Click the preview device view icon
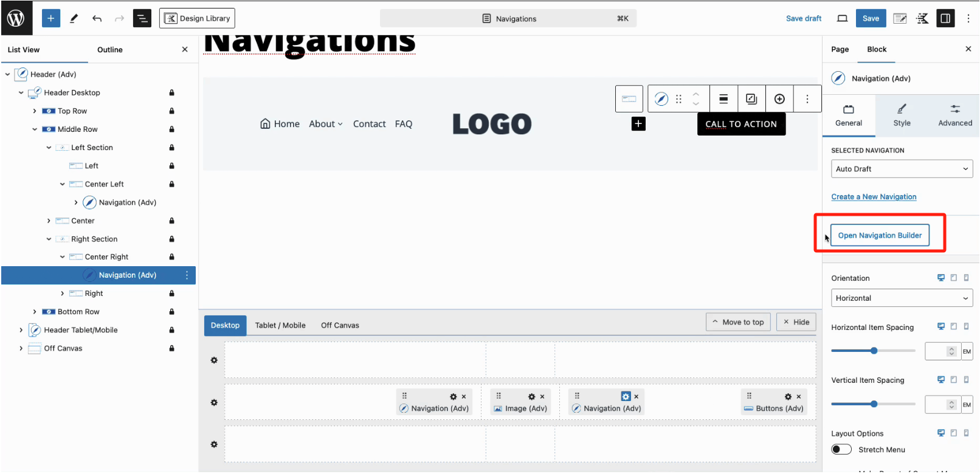Viewport: 980px width, 474px height. tap(842, 18)
